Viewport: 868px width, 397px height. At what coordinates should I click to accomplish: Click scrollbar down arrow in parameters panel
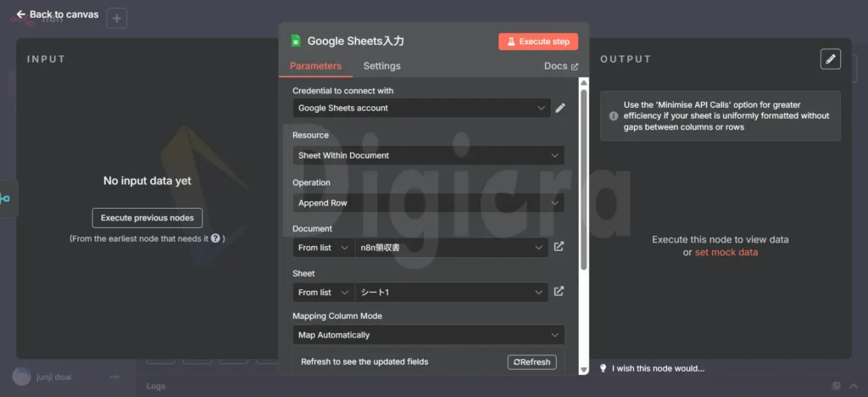pyautogui.click(x=583, y=370)
